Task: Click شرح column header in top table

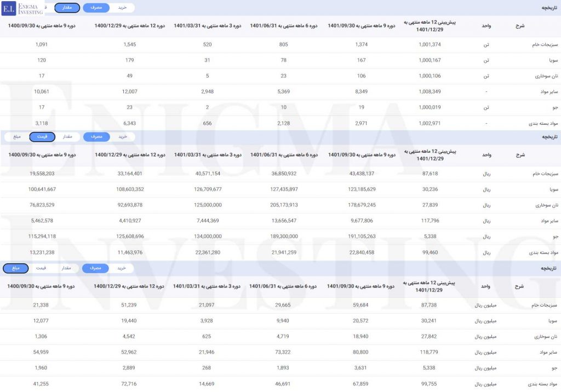Action: pyautogui.click(x=520, y=26)
